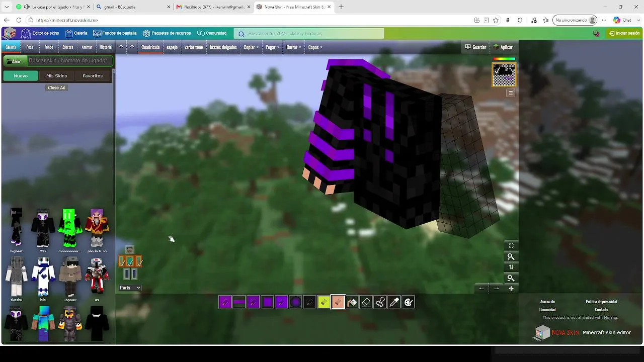The width and height of the screenshot is (644, 362).
Task: Zoom in on the skin model
Action: 511,257
